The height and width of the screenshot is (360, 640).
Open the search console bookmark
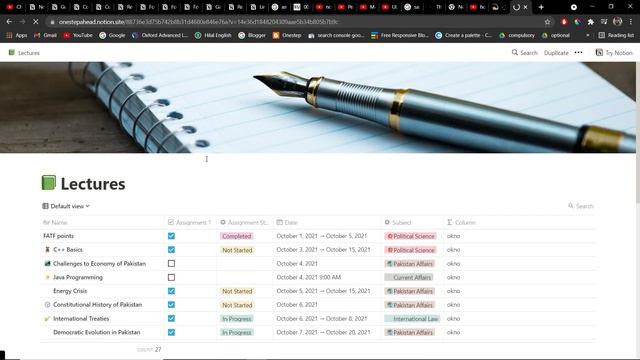point(336,36)
